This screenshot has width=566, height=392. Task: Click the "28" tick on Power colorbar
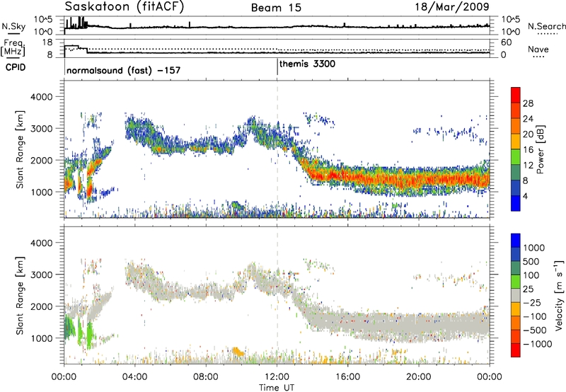click(528, 103)
